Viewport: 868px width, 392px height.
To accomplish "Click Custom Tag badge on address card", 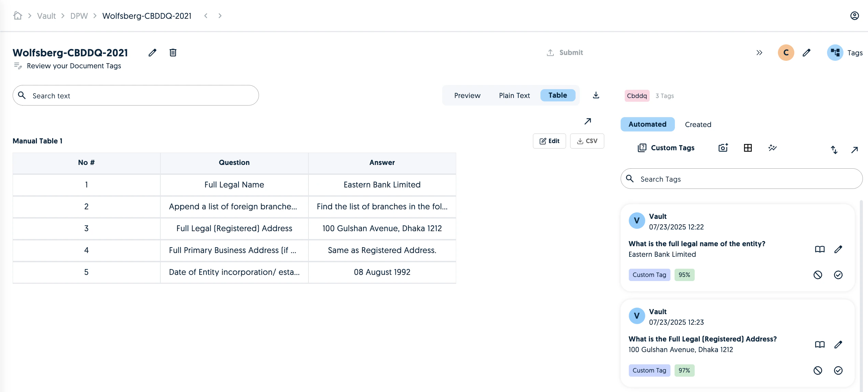I will (649, 370).
